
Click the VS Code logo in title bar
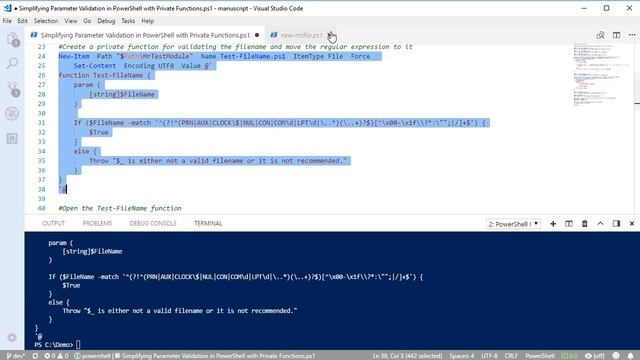click(8, 8)
